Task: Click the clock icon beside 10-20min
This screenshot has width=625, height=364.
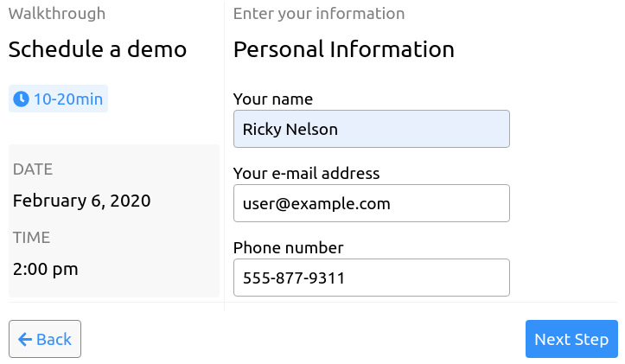Action: [x=21, y=99]
